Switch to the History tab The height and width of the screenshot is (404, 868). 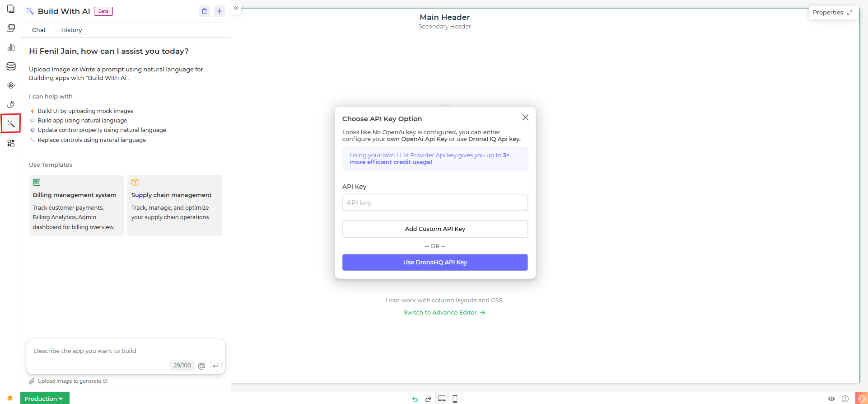click(71, 30)
